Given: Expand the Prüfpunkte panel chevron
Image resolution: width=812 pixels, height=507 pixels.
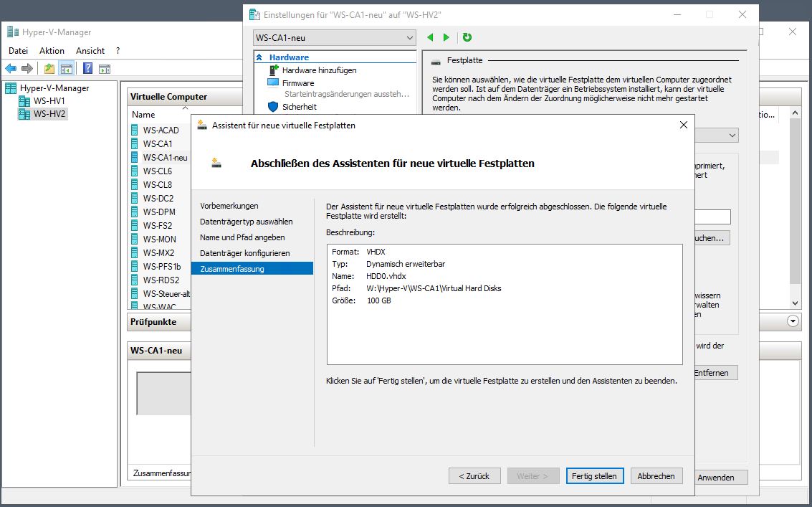Looking at the screenshot, I should coord(793,321).
